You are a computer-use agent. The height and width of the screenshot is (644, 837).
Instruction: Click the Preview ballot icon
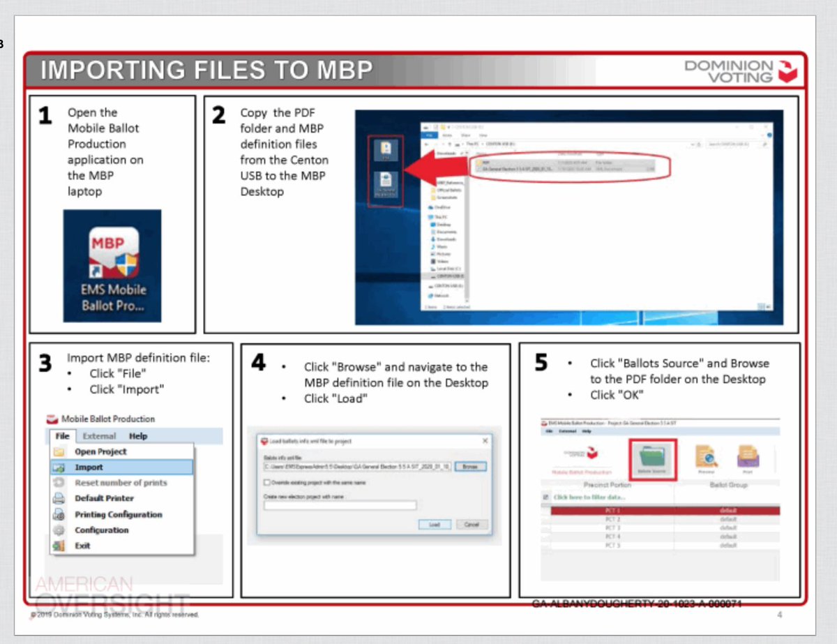706,456
